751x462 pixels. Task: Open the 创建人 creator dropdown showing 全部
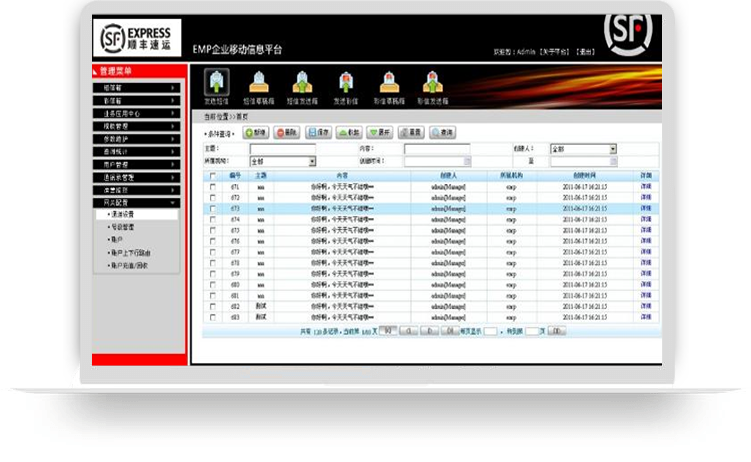click(x=583, y=149)
